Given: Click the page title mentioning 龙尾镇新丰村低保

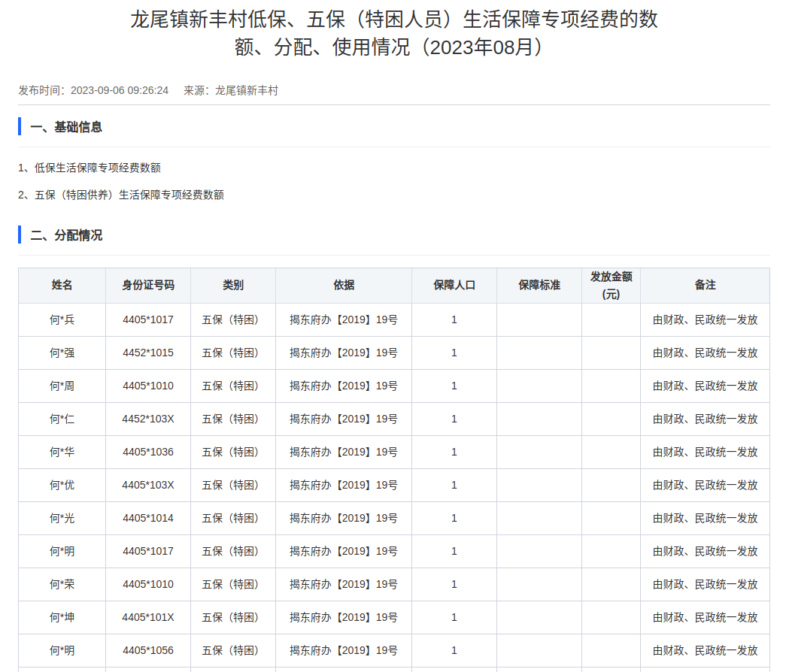Looking at the screenshot, I should click(x=394, y=33).
